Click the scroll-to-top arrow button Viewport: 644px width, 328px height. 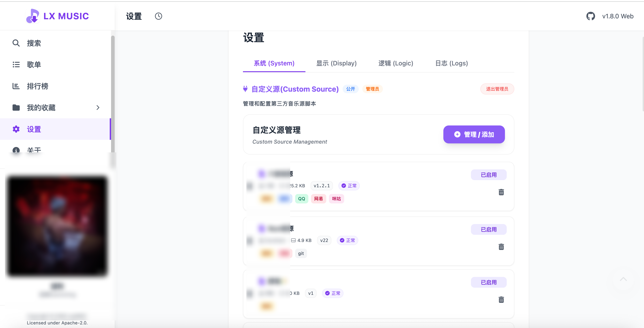[623, 279]
